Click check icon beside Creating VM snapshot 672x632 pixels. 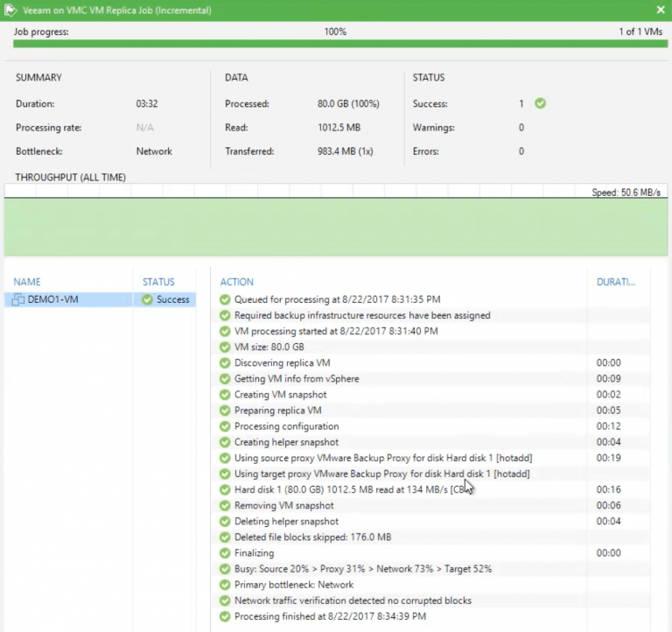[x=225, y=395]
